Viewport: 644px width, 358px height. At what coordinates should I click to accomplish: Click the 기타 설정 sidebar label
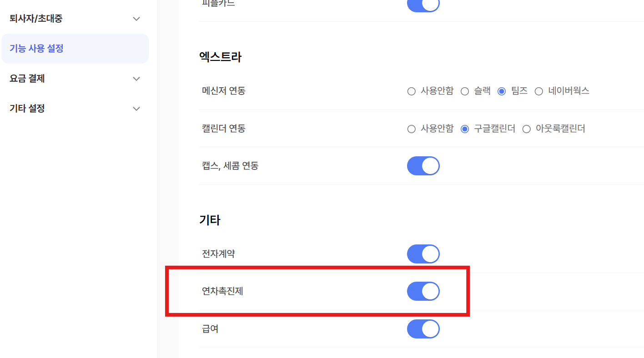pos(27,109)
